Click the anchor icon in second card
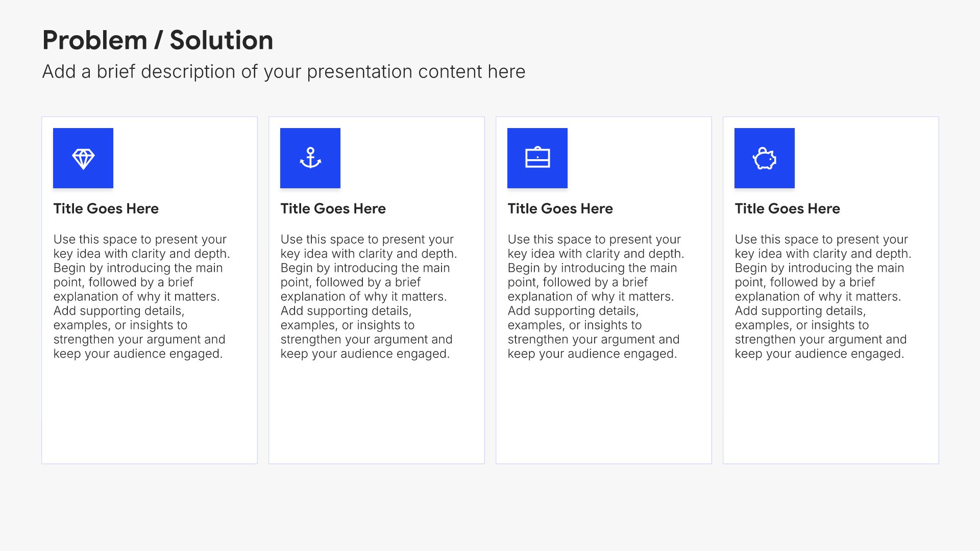Viewport: 980px width, 551px height. coord(310,158)
